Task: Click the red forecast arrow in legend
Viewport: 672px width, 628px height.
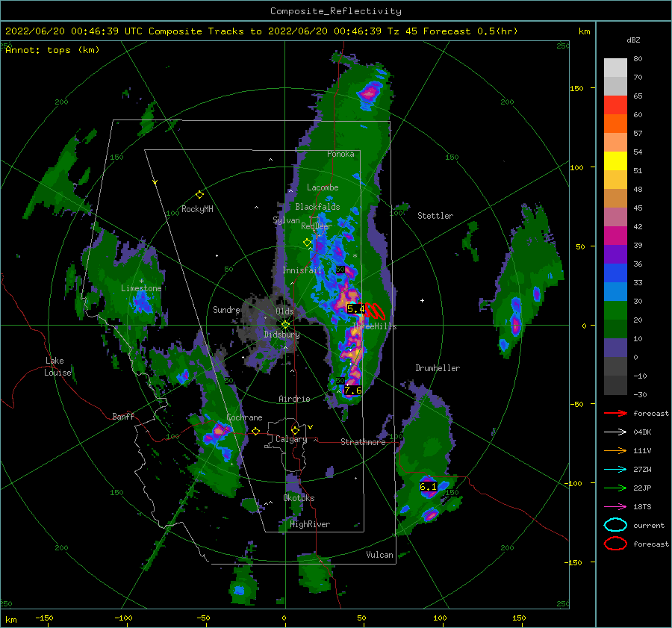Action: (x=615, y=413)
